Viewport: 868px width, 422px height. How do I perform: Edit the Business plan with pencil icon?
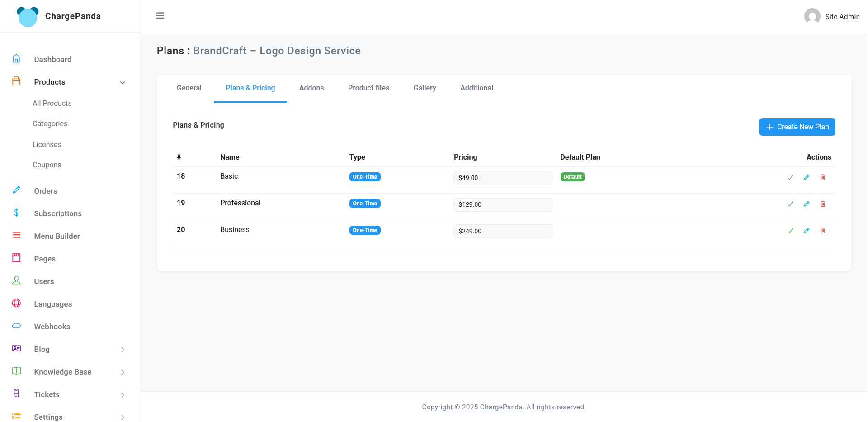pos(807,231)
